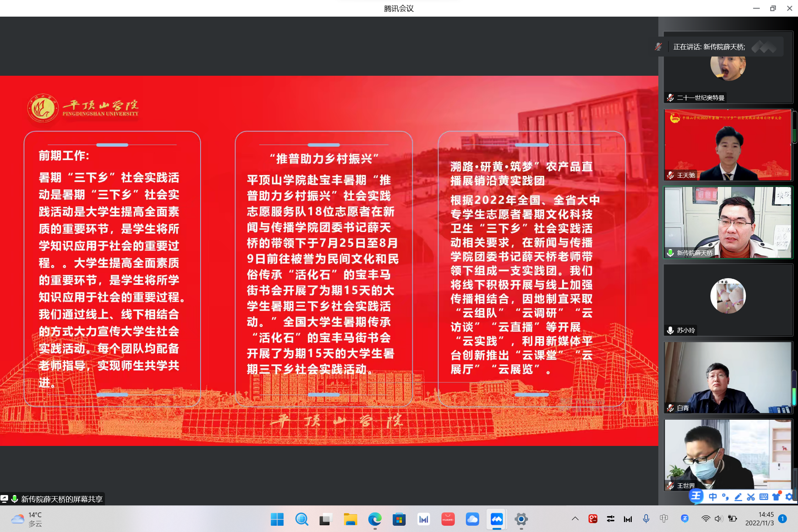Click the Pingdingshan University logo on slide
Viewport: 798px width, 532px height.
pyautogui.click(x=83, y=108)
